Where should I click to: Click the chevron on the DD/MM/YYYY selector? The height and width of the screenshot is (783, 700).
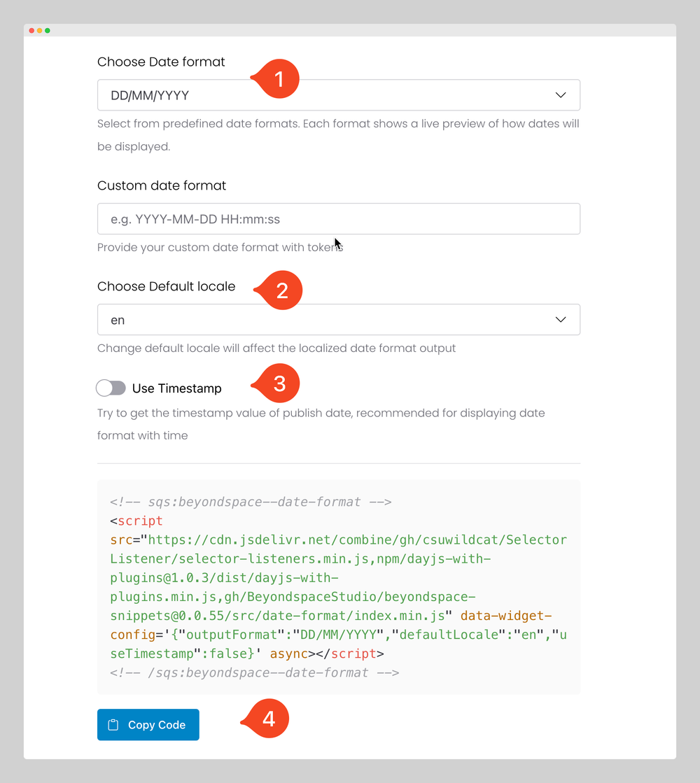coord(560,94)
